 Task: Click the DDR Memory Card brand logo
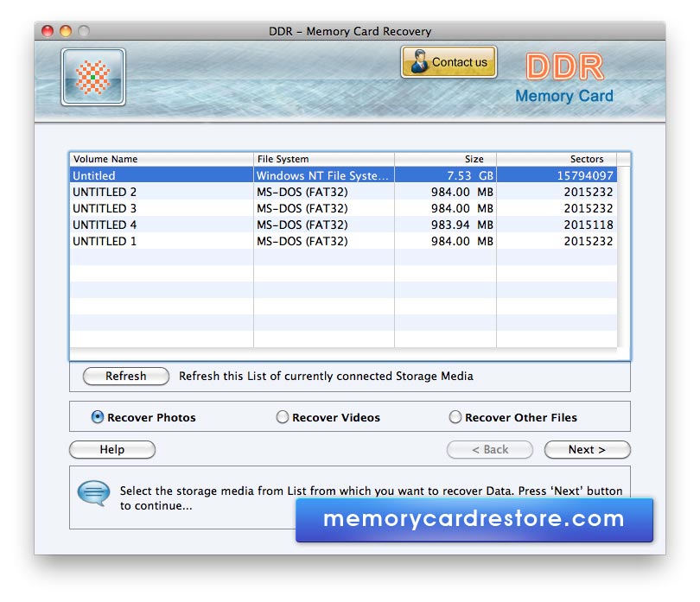click(564, 78)
